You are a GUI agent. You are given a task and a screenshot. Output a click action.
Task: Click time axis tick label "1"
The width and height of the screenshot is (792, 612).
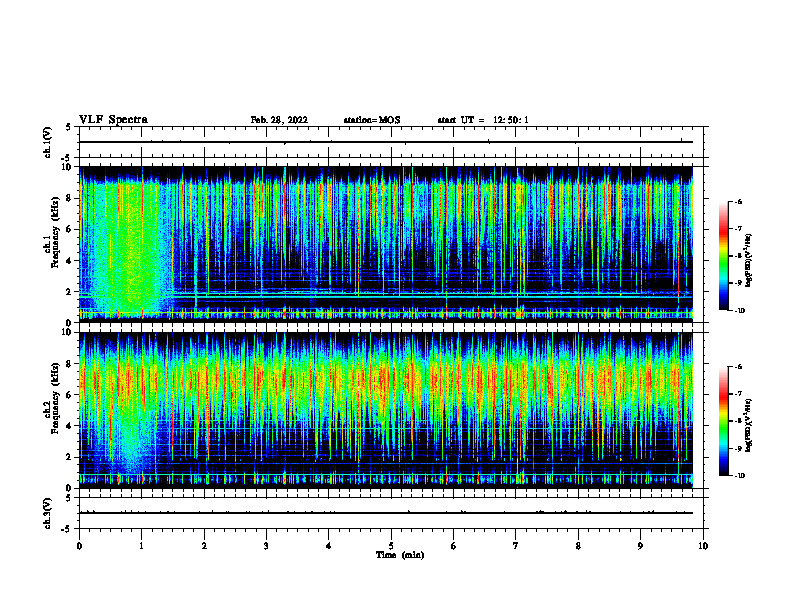tap(141, 546)
